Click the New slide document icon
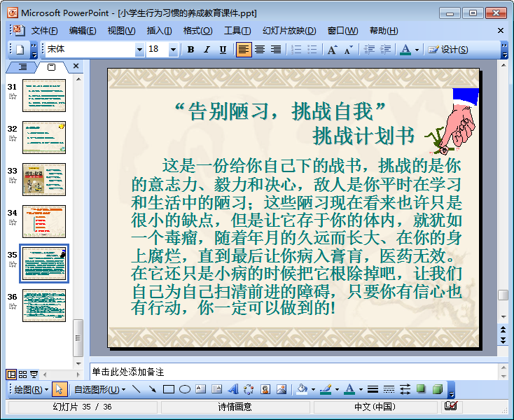The width and height of the screenshot is (514, 420). pos(20,50)
